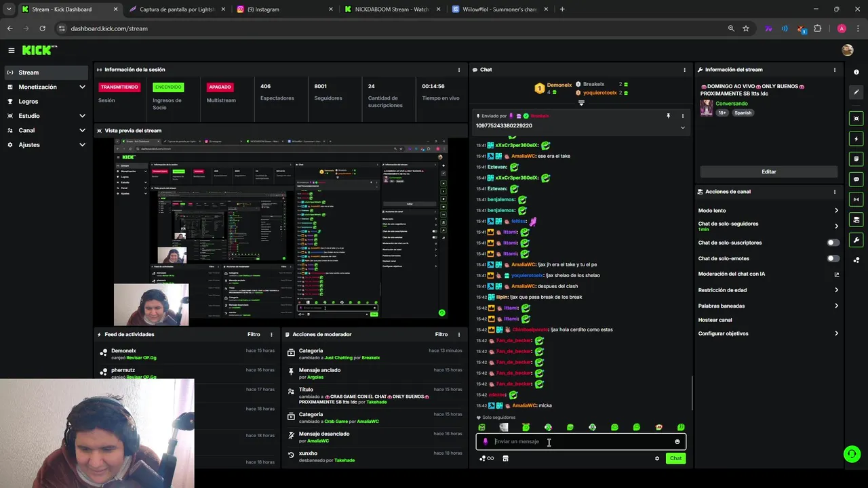Open the emoji picker in the message box
Screen dimensions: 868x488
(677, 442)
